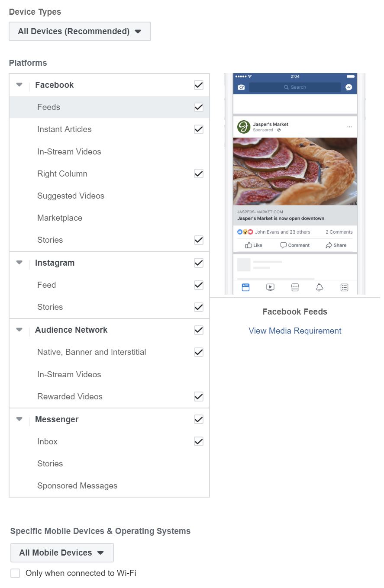Select the Marketplace placement row
The image size is (384, 588).
click(60, 218)
